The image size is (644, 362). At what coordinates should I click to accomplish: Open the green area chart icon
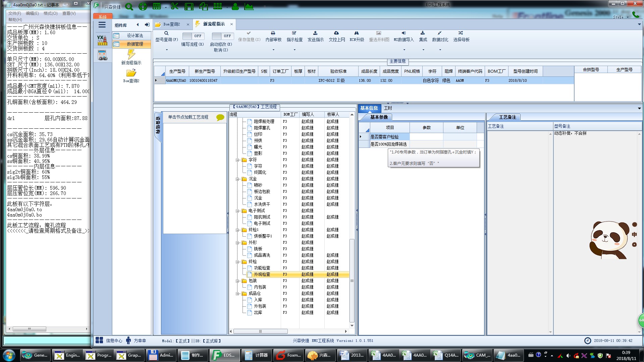(x=249, y=6)
